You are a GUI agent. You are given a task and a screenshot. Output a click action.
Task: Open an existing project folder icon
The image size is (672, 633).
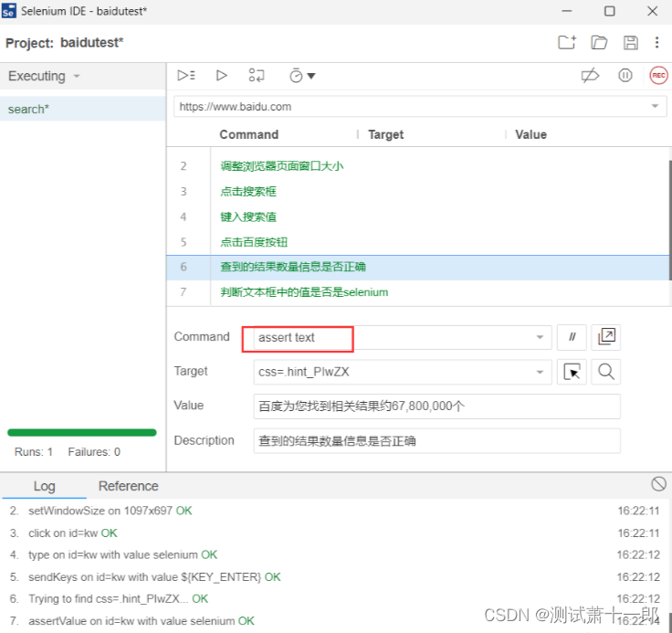[x=599, y=42]
